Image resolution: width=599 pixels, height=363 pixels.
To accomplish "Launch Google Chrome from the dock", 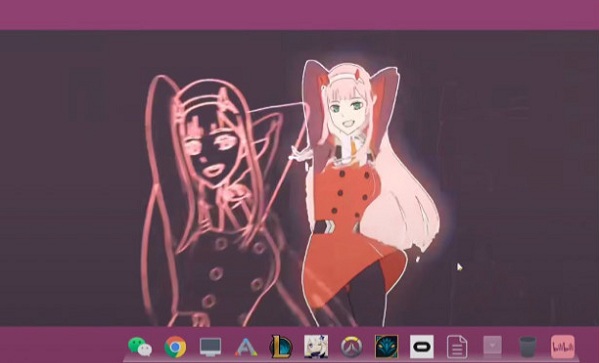I will pyautogui.click(x=175, y=347).
